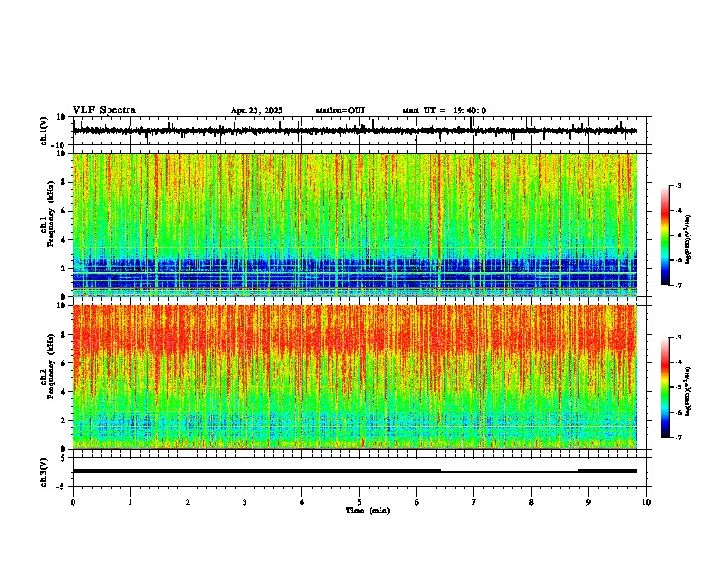Click the time axis tick label "2"
This screenshot has width=728, height=563.
pyautogui.click(x=188, y=502)
